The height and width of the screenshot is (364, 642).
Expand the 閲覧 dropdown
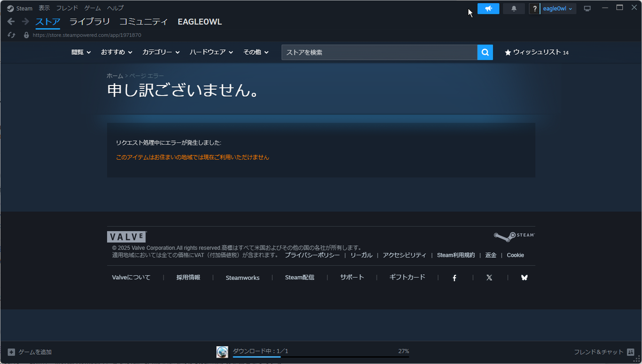coord(81,52)
